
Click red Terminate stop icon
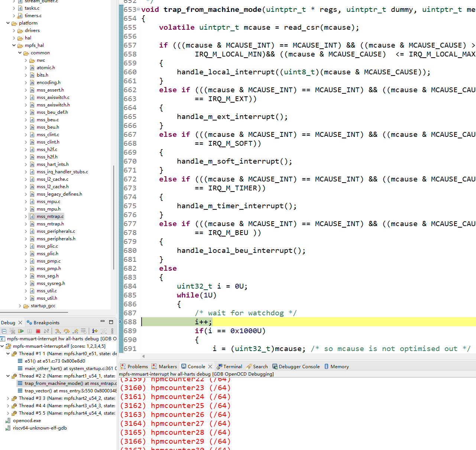38,331
